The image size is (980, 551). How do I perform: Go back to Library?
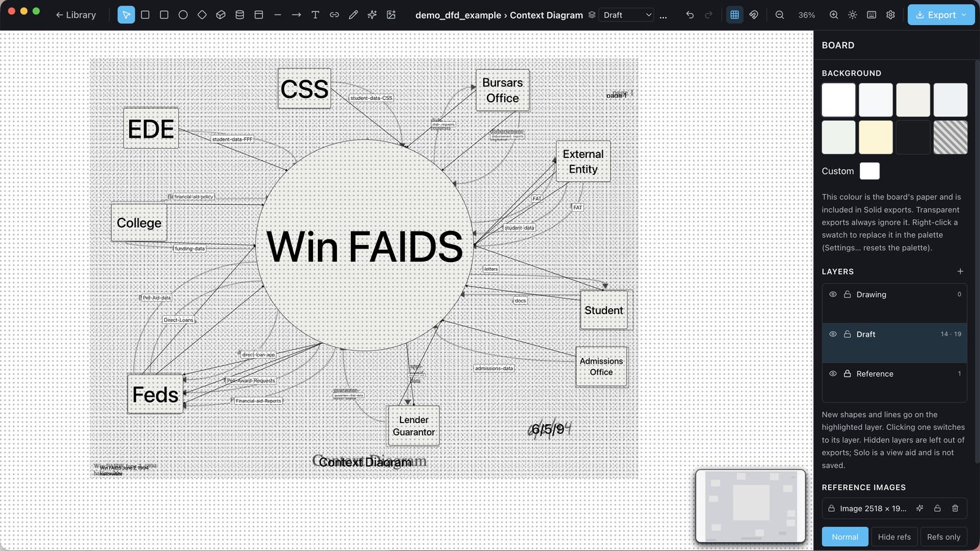pyautogui.click(x=76, y=15)
